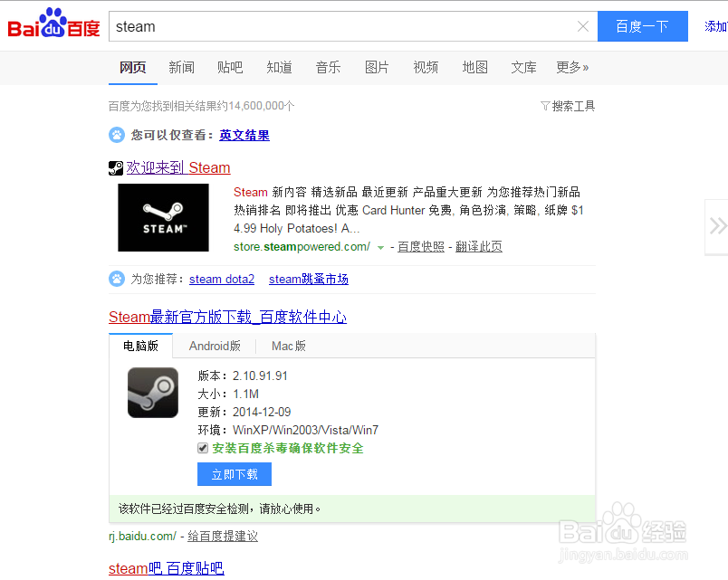Screen dimensions: 728x580
Task: Open the 欢迎来到 Steam result link
Action: 178,167
